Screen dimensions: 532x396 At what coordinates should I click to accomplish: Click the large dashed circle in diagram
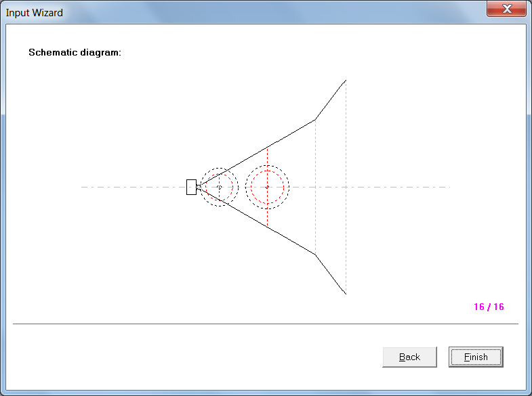point(267,187)
